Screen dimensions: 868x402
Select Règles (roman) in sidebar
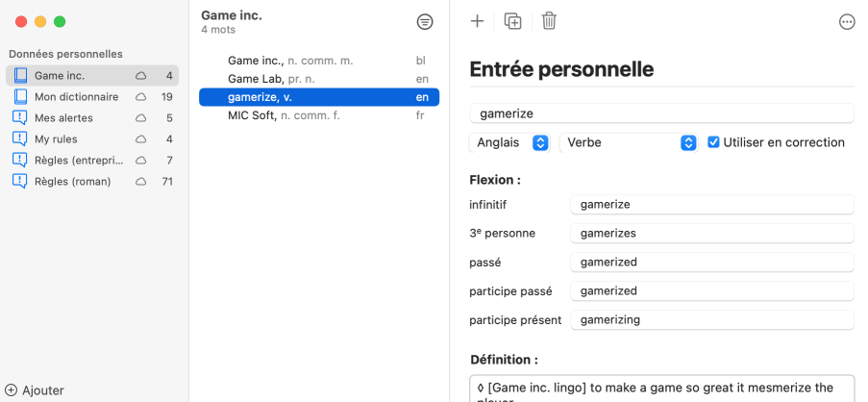click(92, 182)
